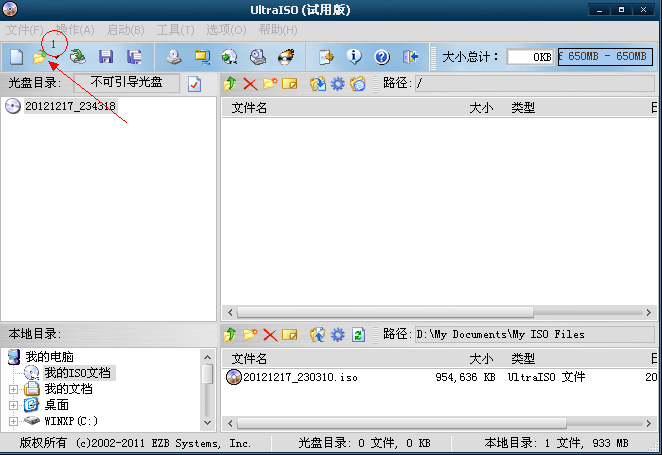Click the Up folder icon in image toolbar

pos(230,84)
